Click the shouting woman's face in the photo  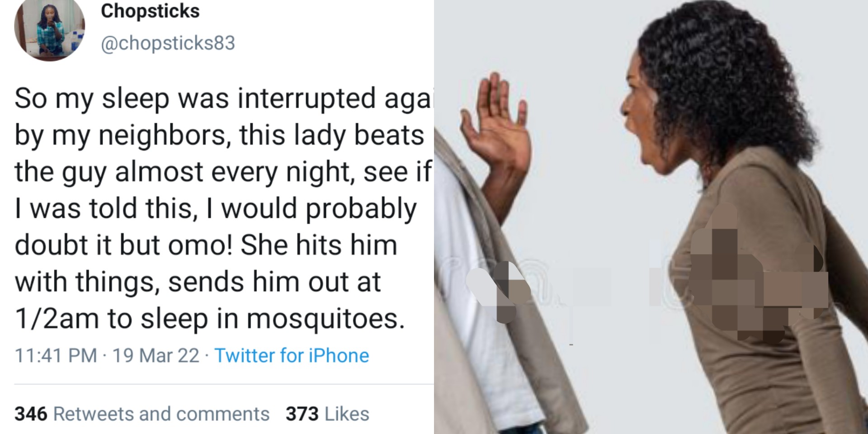click(647, 122)
